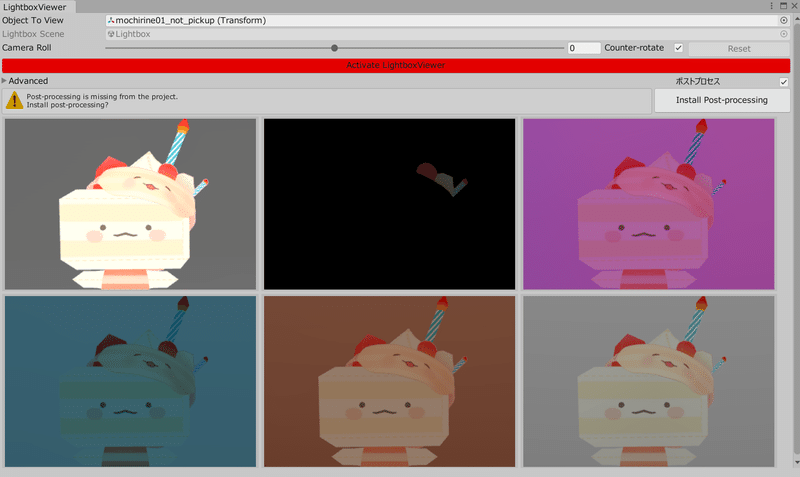Screen dimensions: 800x477
Task: Select the brown orange lightbox preview
Action: (x=389, y=381)
